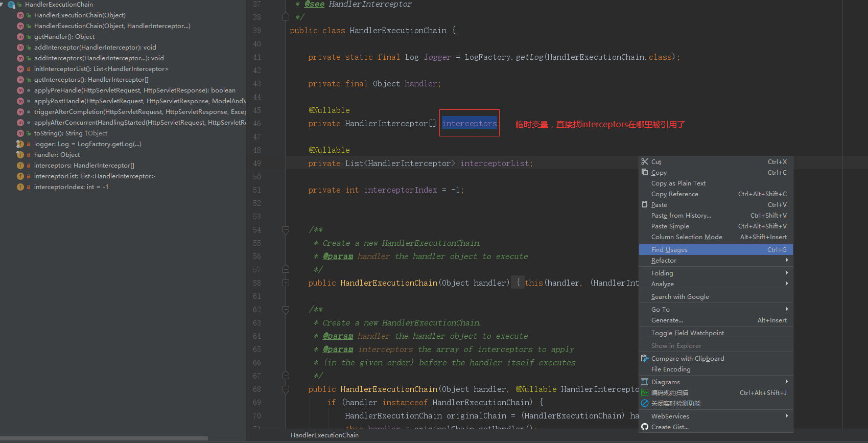
Task: Select applyPostHandle method in structure
Action: click(x=140, y=101)
